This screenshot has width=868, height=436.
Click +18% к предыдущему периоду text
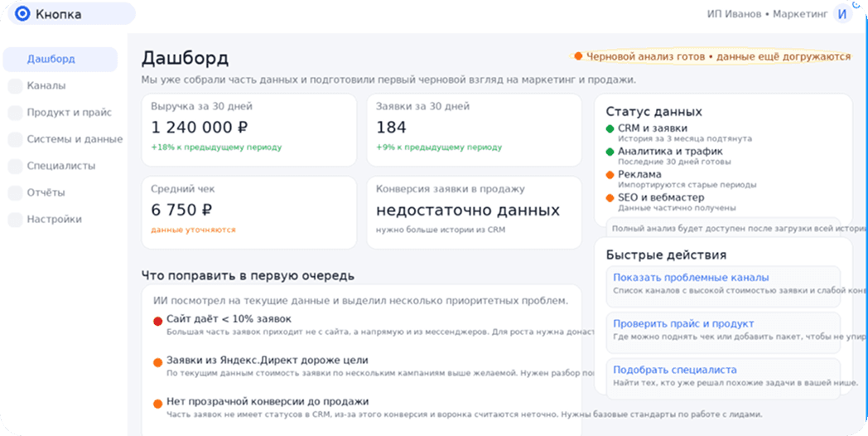216,148
